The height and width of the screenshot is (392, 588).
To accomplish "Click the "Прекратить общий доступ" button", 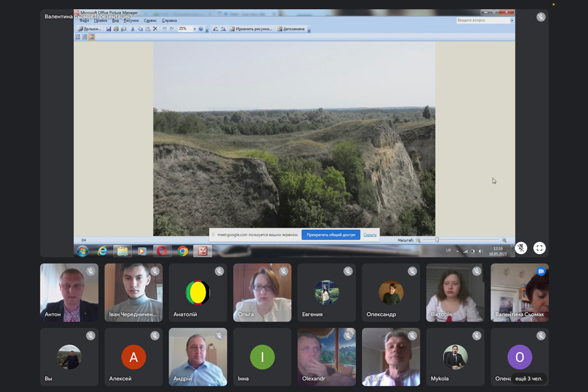I will click(331, 235).
